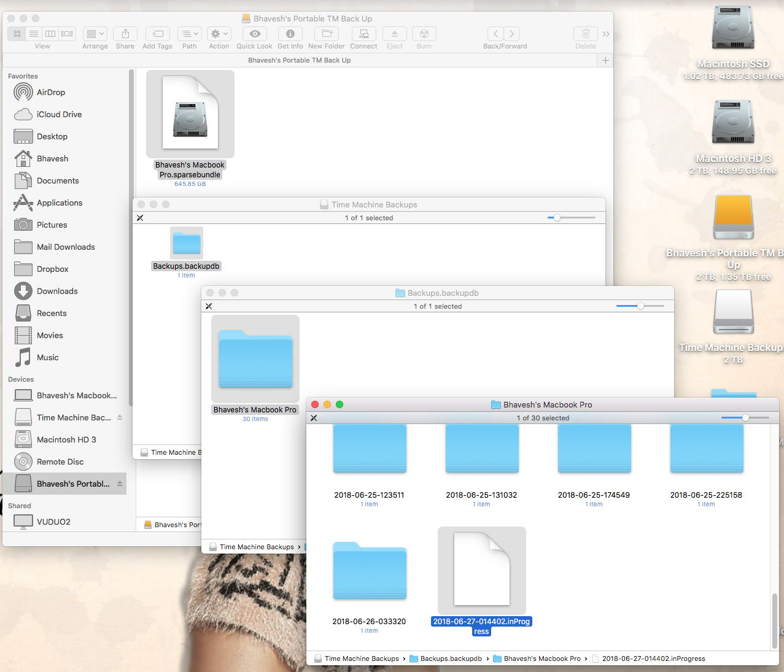
Task: Click the Delete trash toolbar icon
Action: point(586,34)
